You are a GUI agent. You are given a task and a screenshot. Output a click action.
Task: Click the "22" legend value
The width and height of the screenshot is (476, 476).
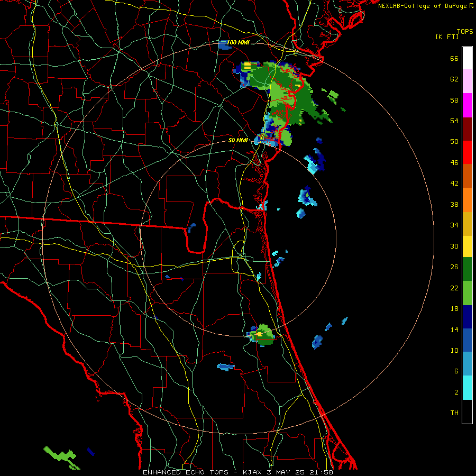pos(454,288)
